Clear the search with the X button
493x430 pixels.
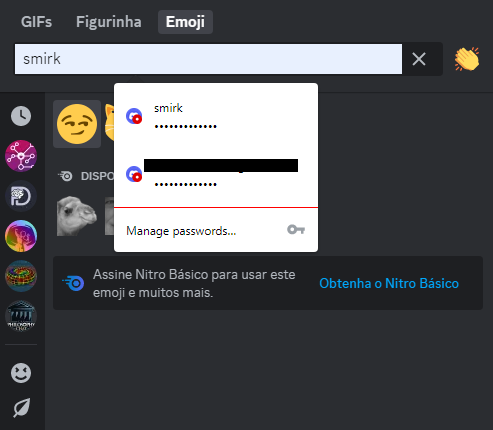419,59
